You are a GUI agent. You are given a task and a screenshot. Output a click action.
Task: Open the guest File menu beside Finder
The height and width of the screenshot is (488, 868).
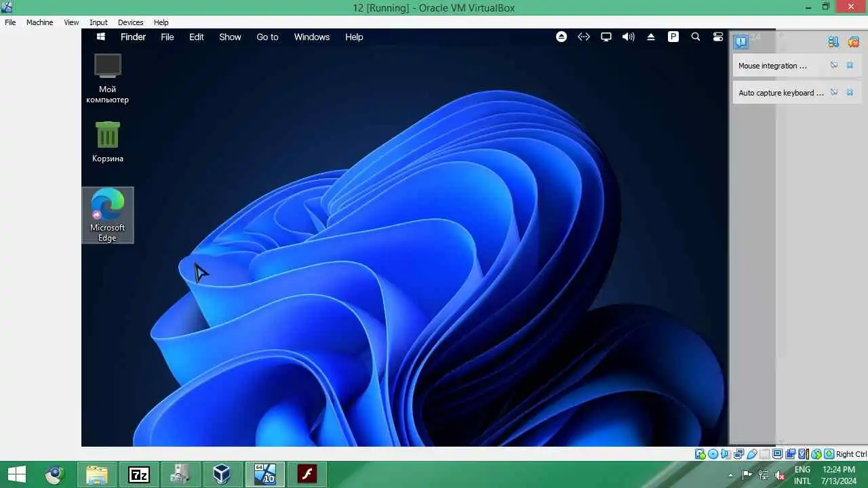tap(167, 37)
